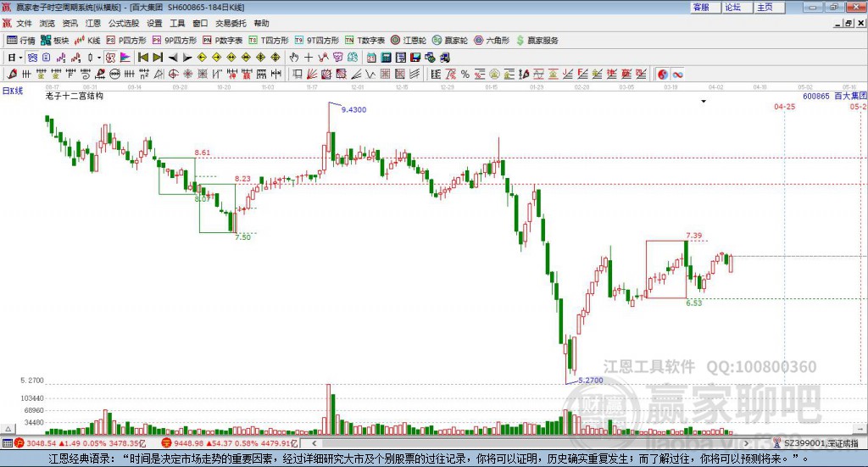The image size is (868, 467).
Task: Jump to the first bar with the go-to-start arrow
Action: [142, 58]
